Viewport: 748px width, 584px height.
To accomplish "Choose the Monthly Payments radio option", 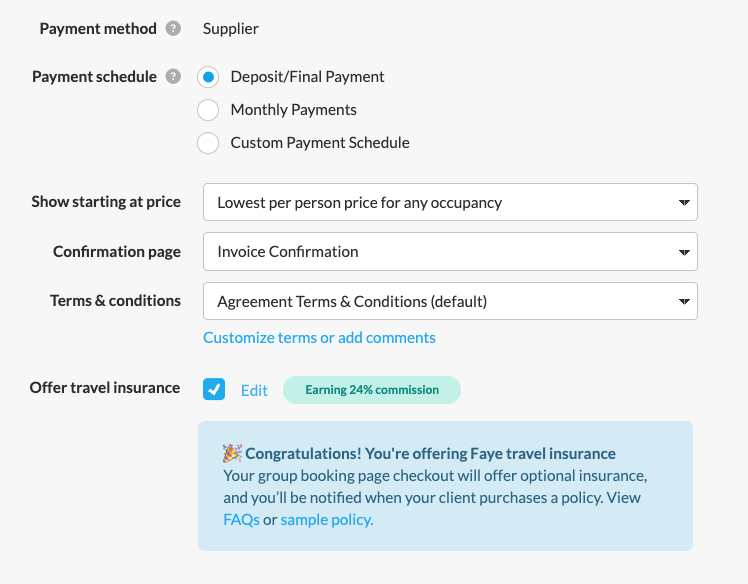I will (x=208, y=110).
